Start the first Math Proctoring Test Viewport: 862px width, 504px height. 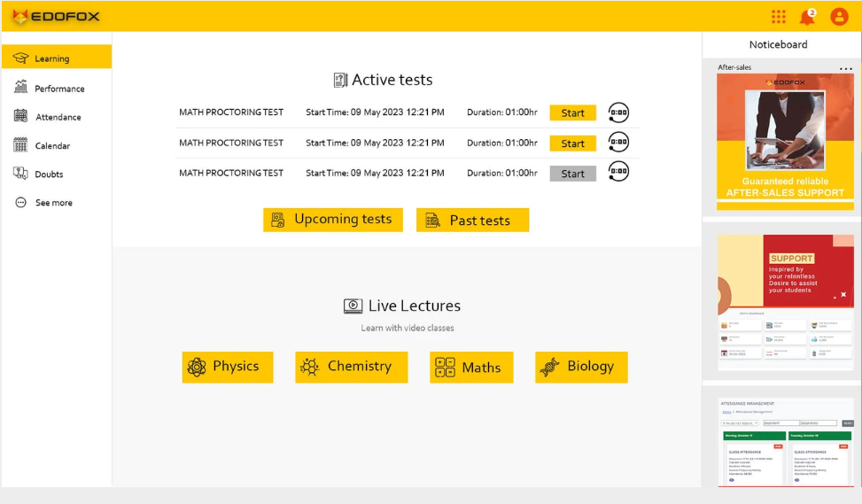pyautogui.click(x=573, y=112)
